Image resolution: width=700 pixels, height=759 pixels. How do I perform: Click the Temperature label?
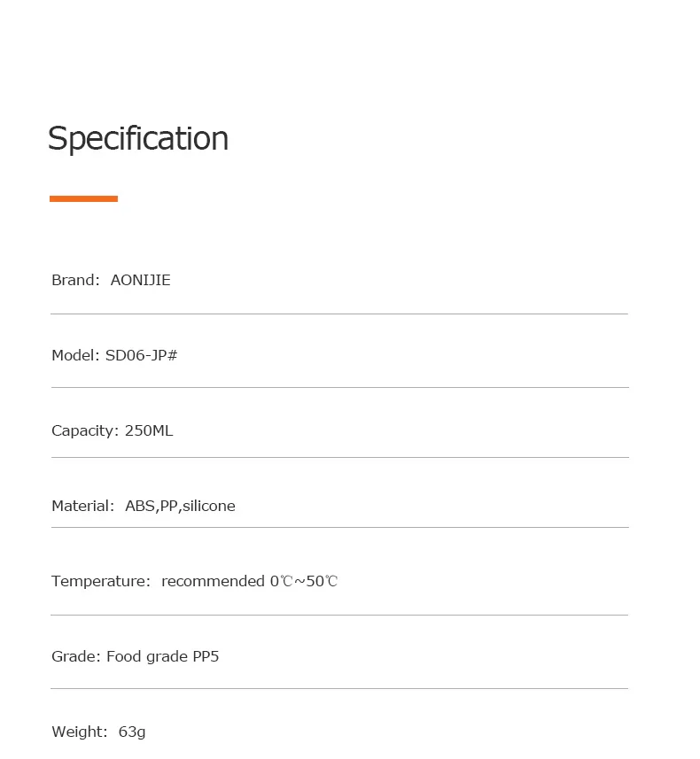tap(101, 581)
